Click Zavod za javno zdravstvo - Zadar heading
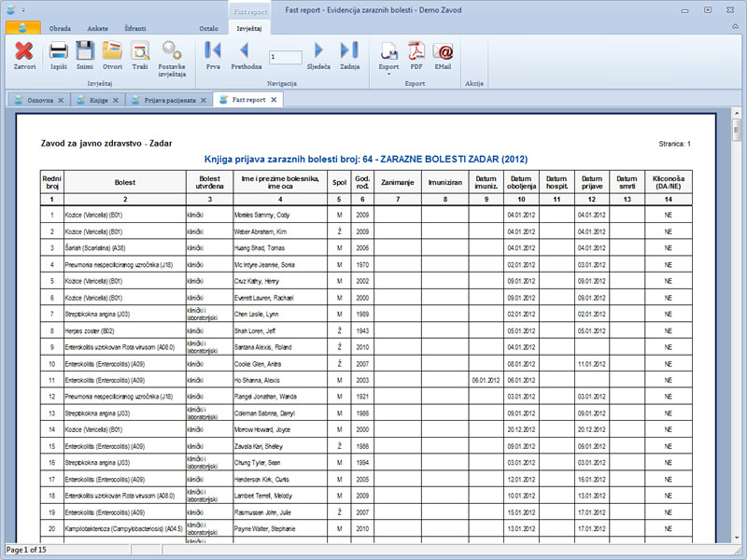 point(106,143)
